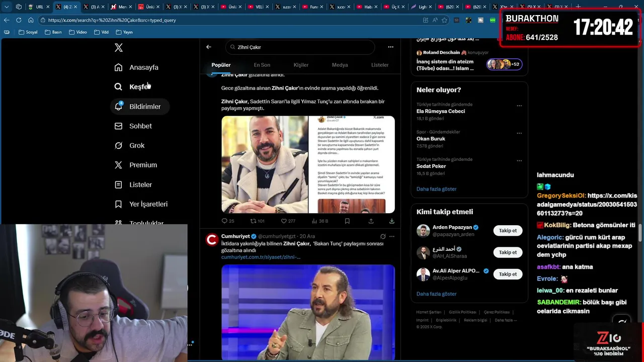Repost the tweet with 101 reposts
The width and height of the screenshot is (644, 362).
click(x=258, y=221)
